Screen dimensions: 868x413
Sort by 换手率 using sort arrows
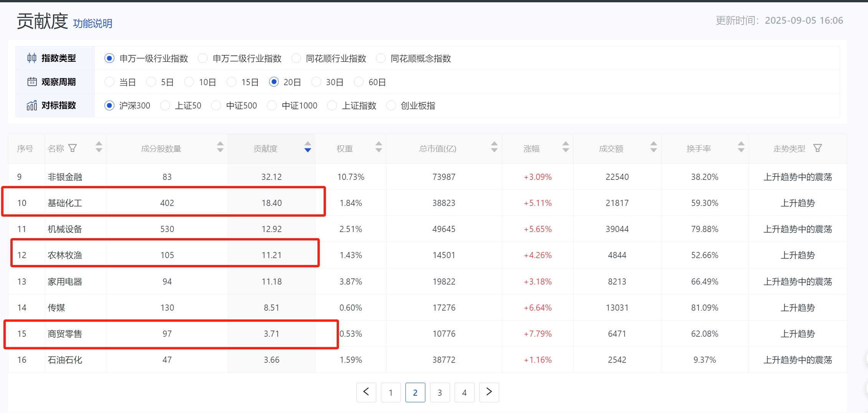point(741,147)
